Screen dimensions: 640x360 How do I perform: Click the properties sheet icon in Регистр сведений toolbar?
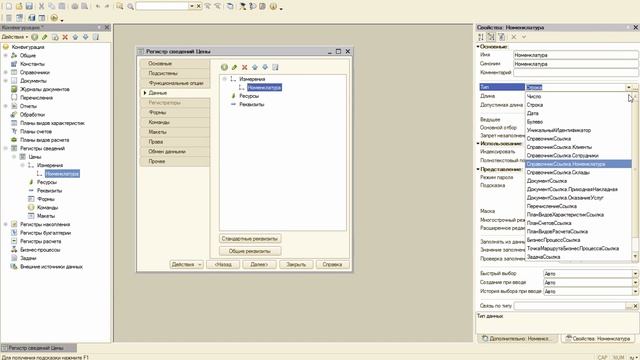275,67
